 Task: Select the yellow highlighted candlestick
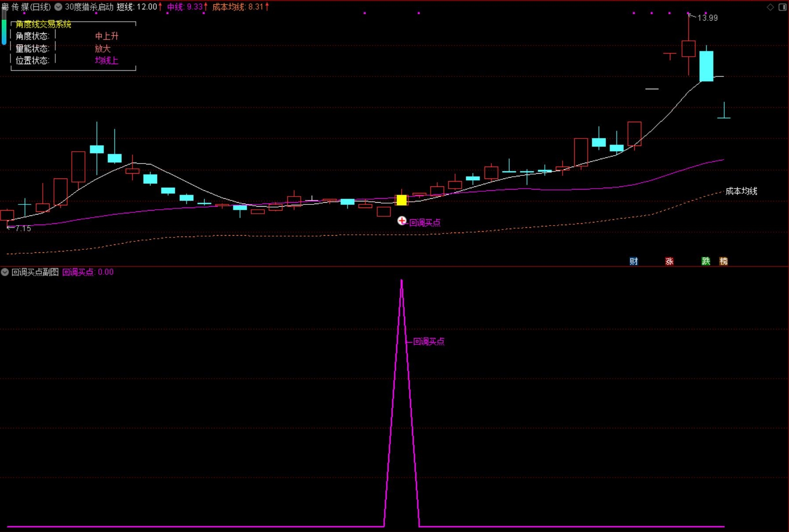[402, 200]
